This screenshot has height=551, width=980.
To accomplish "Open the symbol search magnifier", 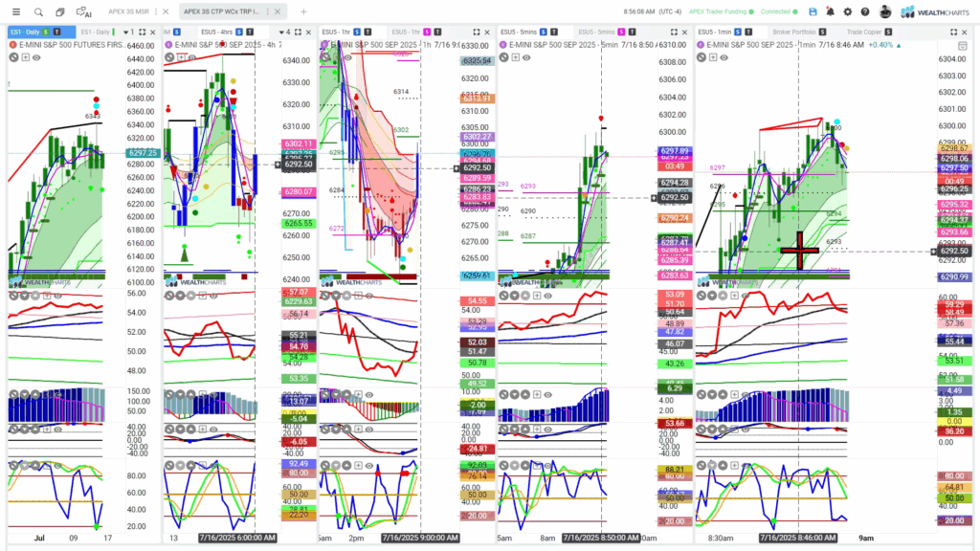I will click(38, 11).
